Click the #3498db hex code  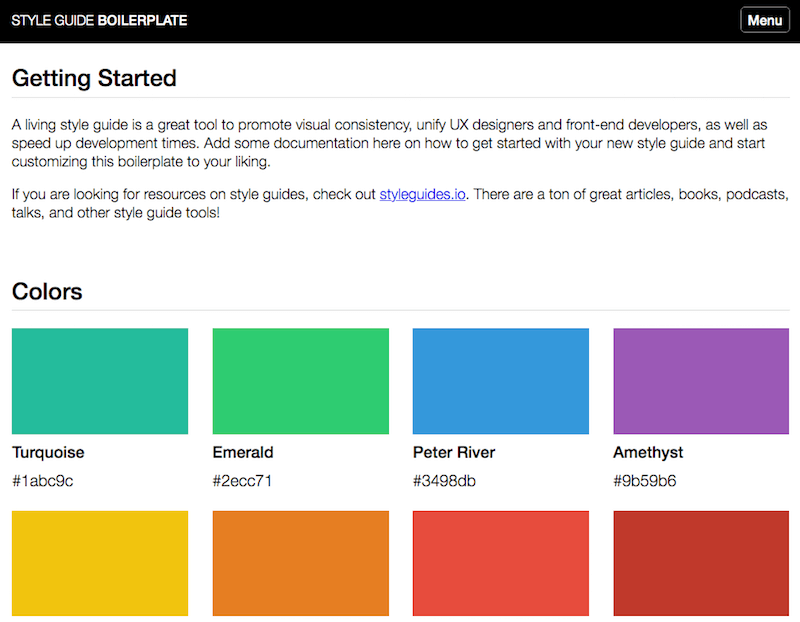(x=444, y=481)
